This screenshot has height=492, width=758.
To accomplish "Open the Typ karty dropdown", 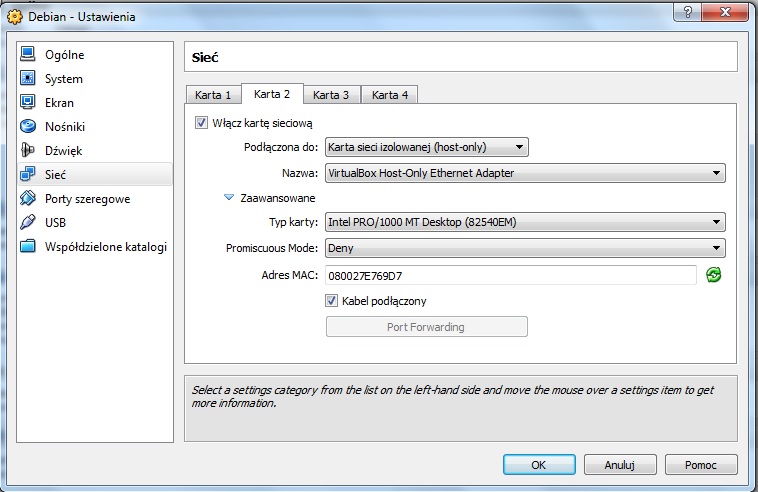I will 524,222.
